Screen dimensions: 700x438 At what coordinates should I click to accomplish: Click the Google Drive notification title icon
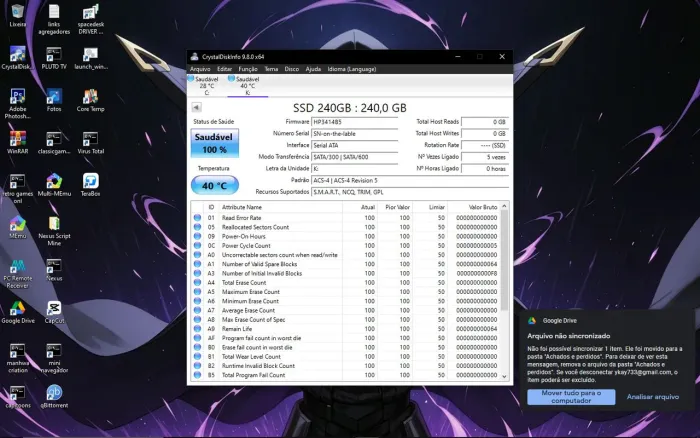coord(532,321)
